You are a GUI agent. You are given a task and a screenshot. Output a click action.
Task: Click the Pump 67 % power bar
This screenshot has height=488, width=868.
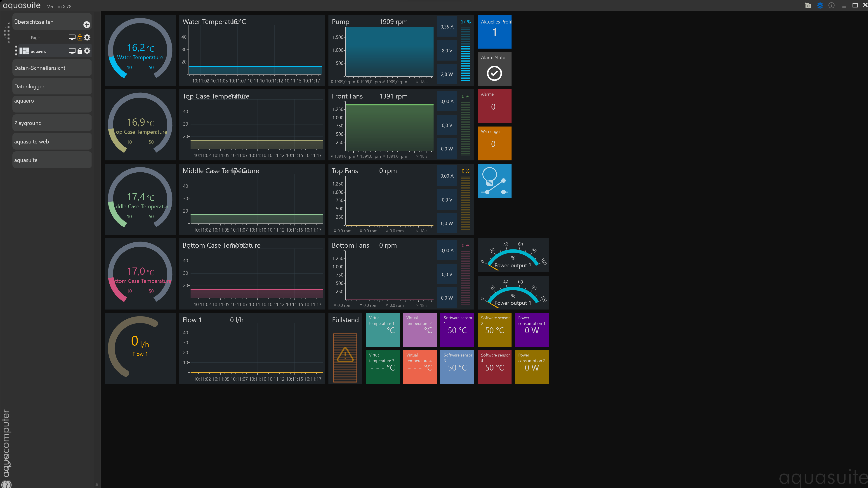[x=465, y=54]
